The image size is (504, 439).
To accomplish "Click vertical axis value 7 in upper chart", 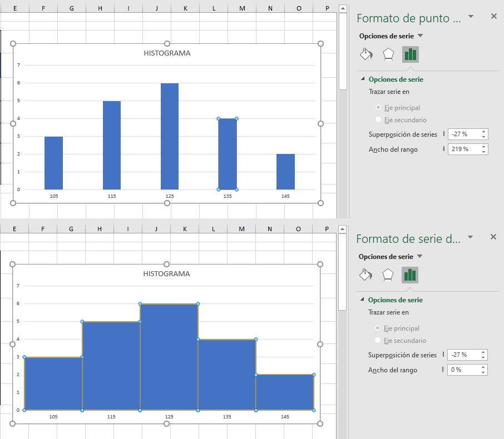I will pyautogui.click(x=19, y=65).
